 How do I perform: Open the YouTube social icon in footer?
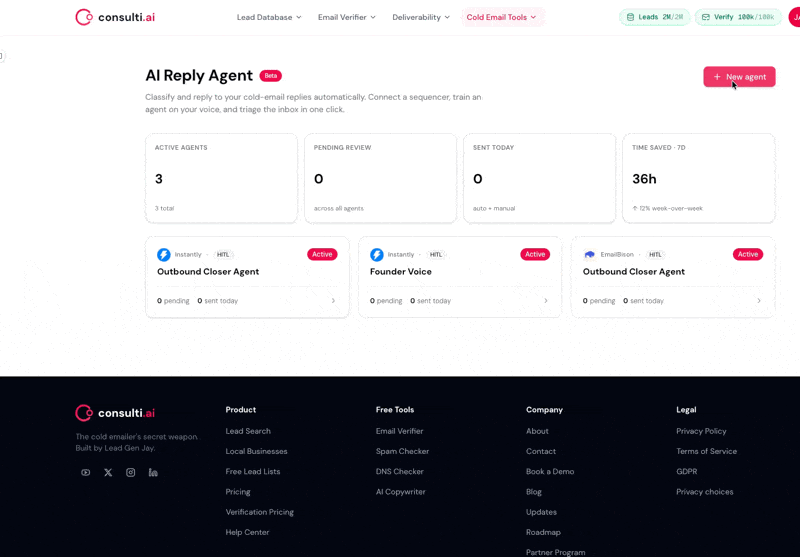[x=86, y=472]
